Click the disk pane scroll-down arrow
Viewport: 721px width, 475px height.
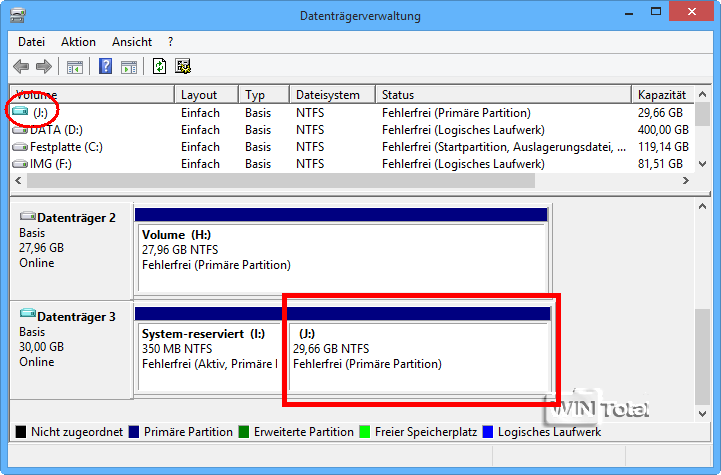point(702,413)
